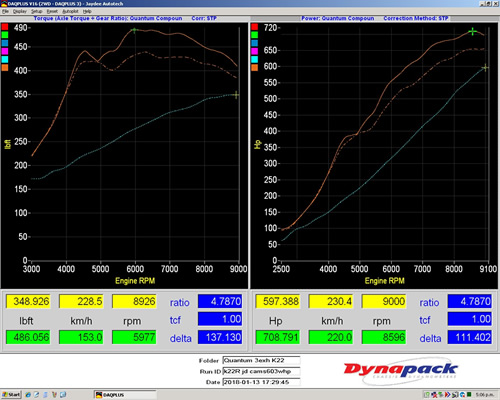Image resolution: width=500 pixels, height=400 pixels.
Task: Toggle the red run swatch on torque graph
Action: 5,27
